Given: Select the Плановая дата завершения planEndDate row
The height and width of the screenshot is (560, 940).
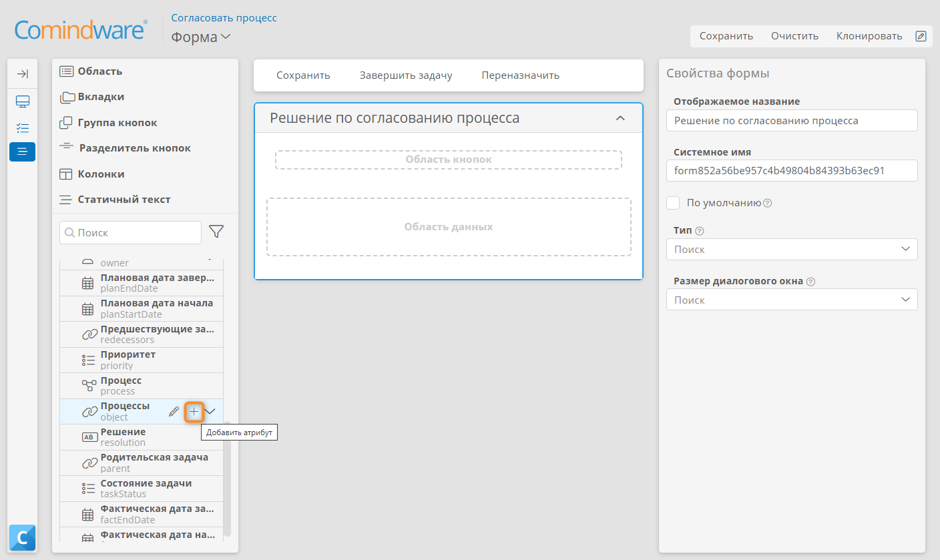Looking at the screenshot, I should click(x=141, y=283).
